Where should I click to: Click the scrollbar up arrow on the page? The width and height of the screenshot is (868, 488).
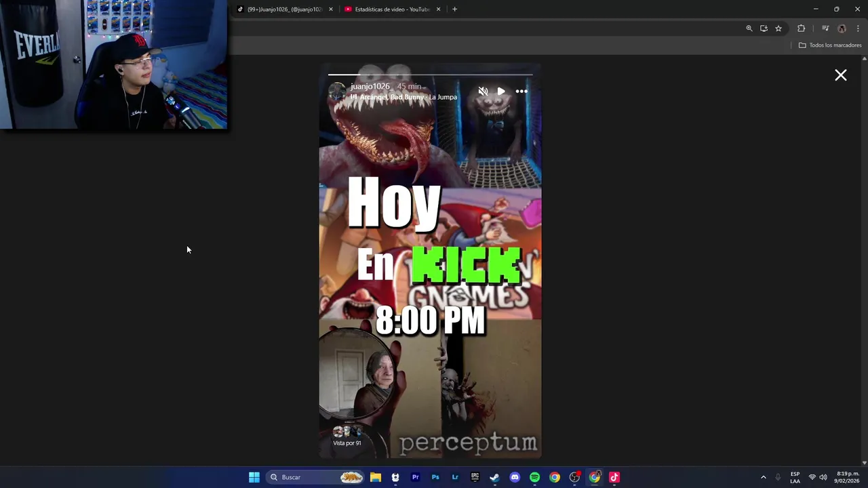click(x=865, y=59)
